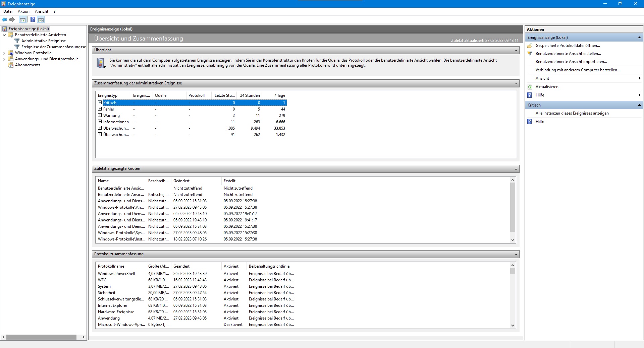This screenshot has height=348, width=644.
Task: Click the help icon under Ereignisanzeige (Lokal) actions
Action: (x=530, y=95)
